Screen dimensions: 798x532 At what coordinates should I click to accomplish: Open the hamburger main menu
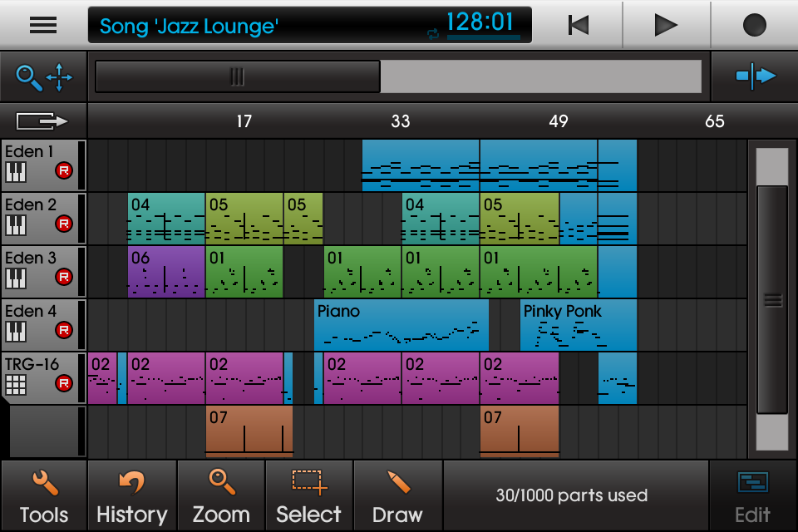point(43,24)
